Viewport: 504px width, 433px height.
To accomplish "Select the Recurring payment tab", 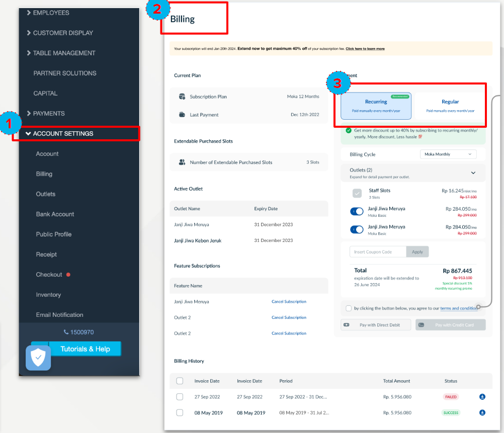I will pyautogui.click(x=376, y=106).
